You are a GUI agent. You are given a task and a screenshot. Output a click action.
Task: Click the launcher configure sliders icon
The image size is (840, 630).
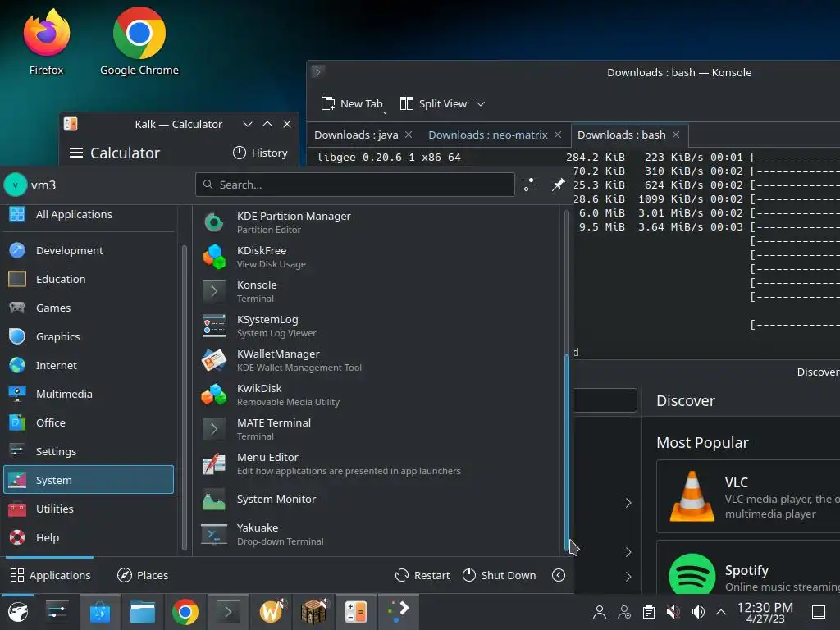(531, 185)
